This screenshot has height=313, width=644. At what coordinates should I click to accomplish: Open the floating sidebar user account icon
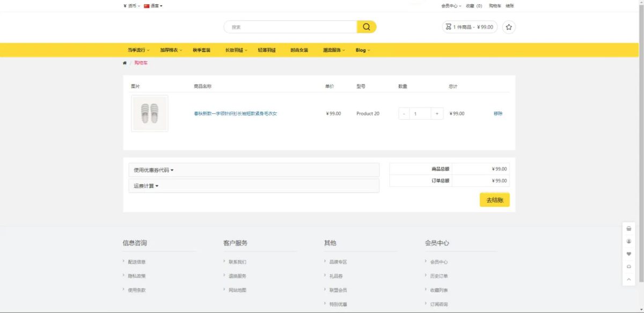pos(629,241)
